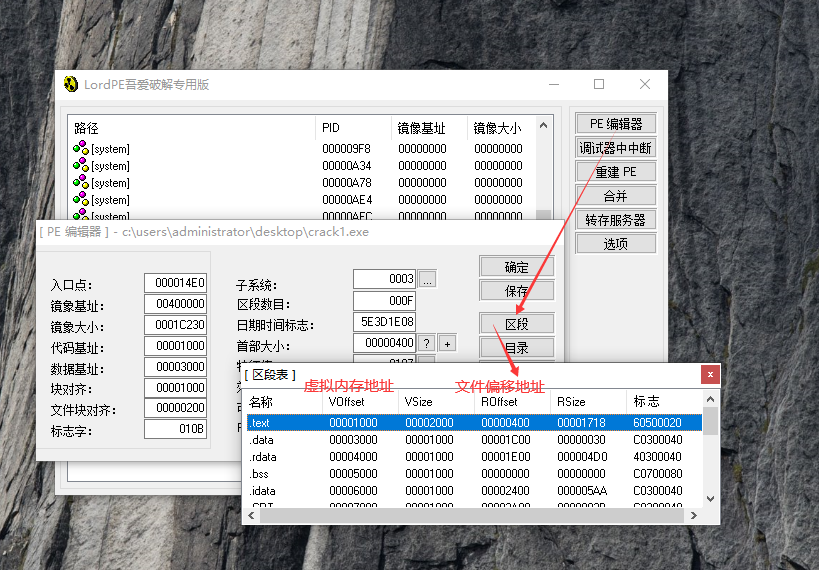This screenshot has height=570, width=819.
Task: Click section table scrollbar up arrow
Action: 710,399
